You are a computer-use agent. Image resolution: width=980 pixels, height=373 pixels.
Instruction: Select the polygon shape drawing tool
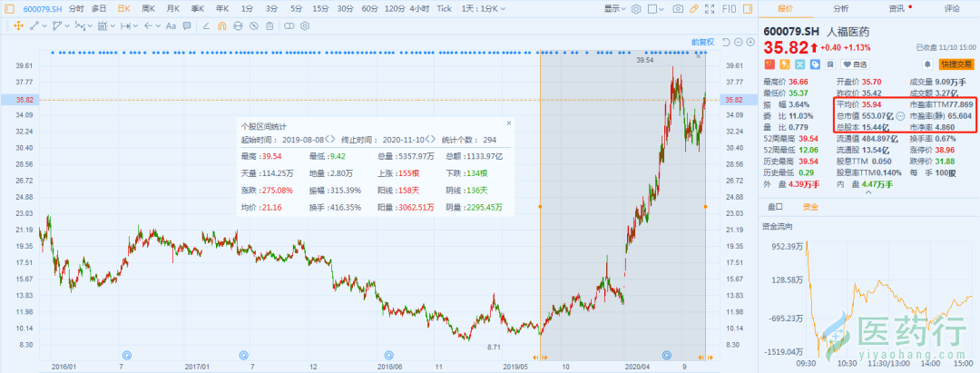pos(57,25)
